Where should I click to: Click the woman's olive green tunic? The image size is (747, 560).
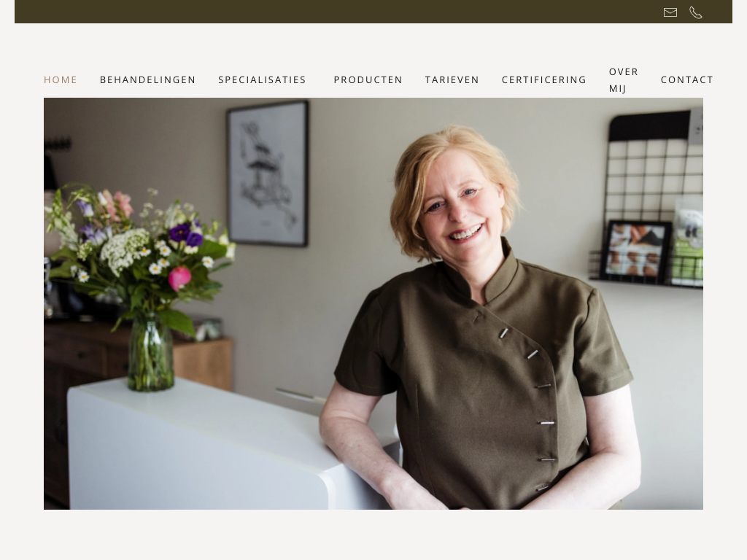[x=486, y=381]
